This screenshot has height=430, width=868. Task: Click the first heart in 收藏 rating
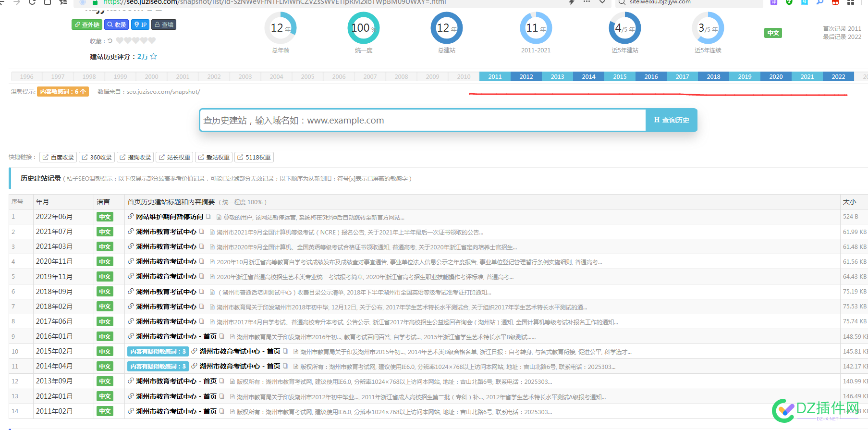(120, 41)
